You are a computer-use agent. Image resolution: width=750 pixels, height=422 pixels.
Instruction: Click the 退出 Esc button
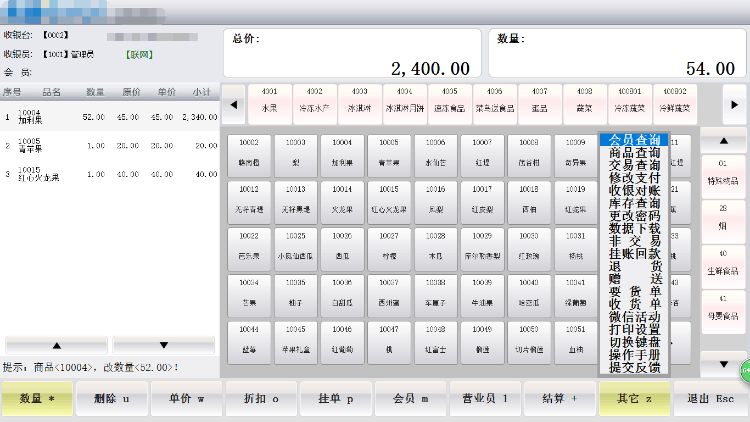pos(710,399)
